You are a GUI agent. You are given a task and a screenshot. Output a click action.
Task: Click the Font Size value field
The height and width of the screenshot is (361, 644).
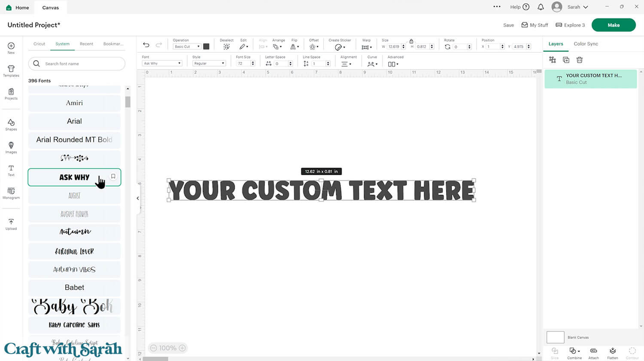coord(243,63)
